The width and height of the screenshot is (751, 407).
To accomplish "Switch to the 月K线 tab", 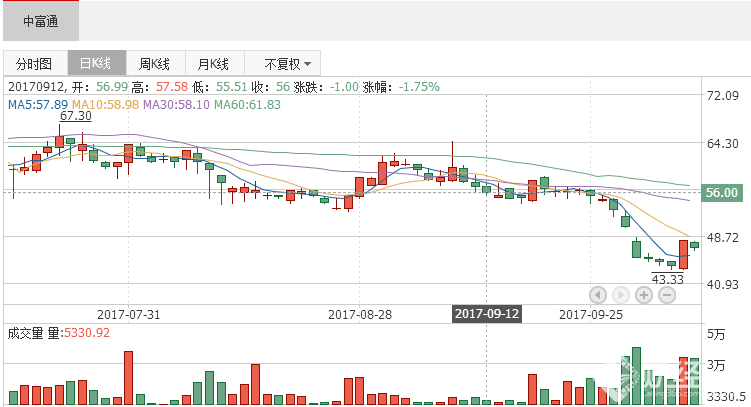I will tap(215, 63).
